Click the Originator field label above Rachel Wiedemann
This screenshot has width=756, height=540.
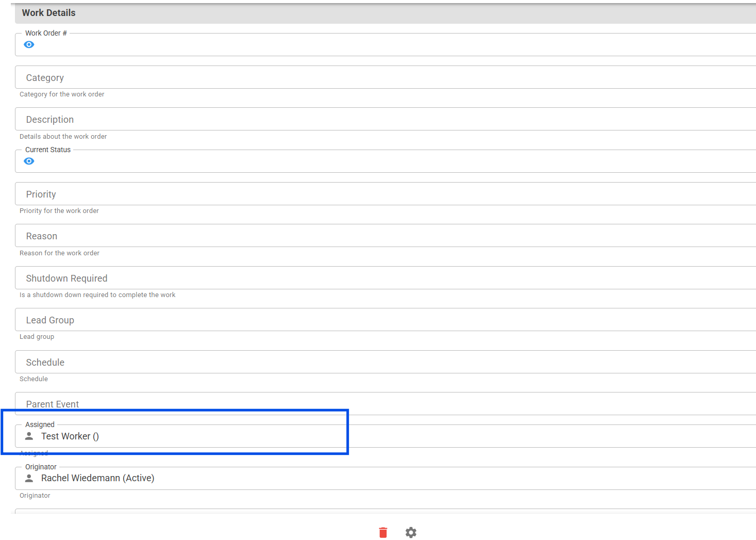(x=41, y=467)
